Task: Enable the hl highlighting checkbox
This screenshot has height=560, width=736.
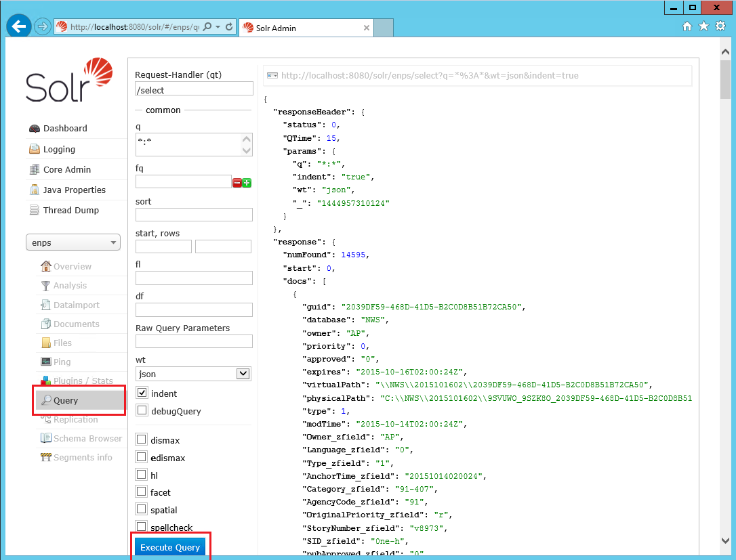Action: tap(141, 474)
